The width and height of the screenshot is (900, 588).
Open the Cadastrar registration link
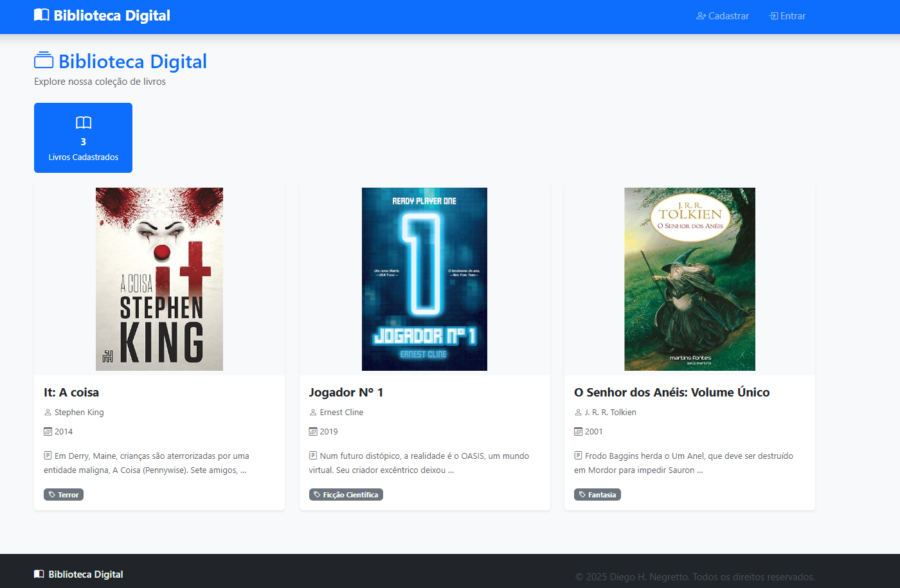[x=723, y=16]
